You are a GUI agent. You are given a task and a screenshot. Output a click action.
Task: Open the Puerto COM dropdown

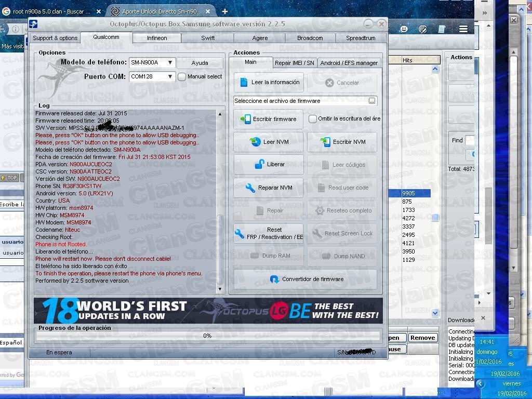click(x=152, y=77)
